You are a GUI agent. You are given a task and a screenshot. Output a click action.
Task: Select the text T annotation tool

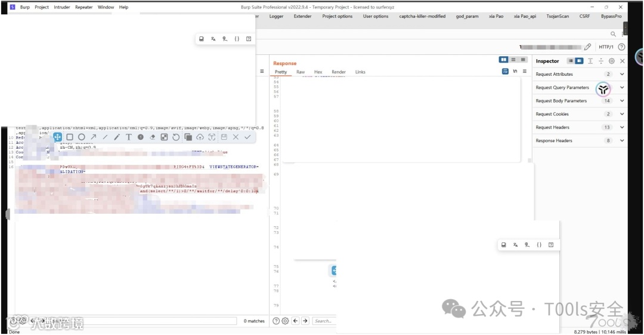tap(129, 137)
